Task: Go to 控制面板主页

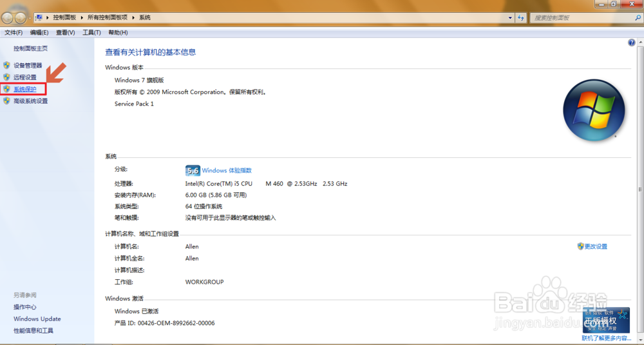Action: [30, 48]
